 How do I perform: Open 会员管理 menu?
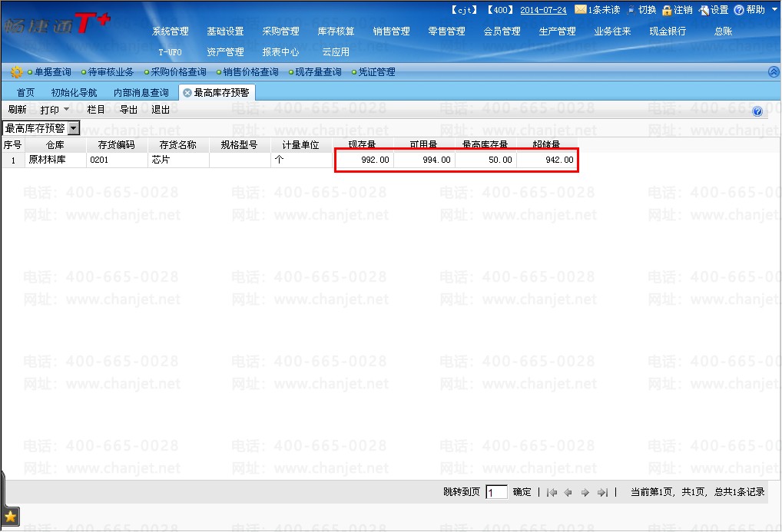(502, 31)
